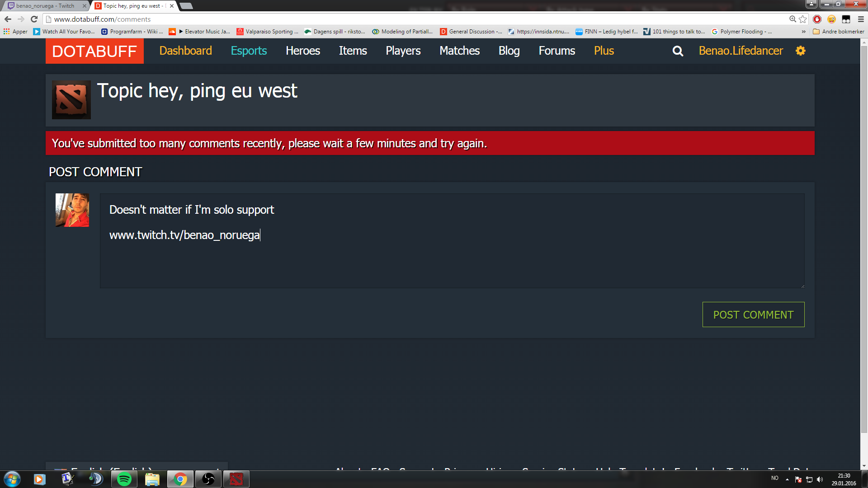
Task: Open https://innsida.ntnu... bookmark
Action: 538,31
